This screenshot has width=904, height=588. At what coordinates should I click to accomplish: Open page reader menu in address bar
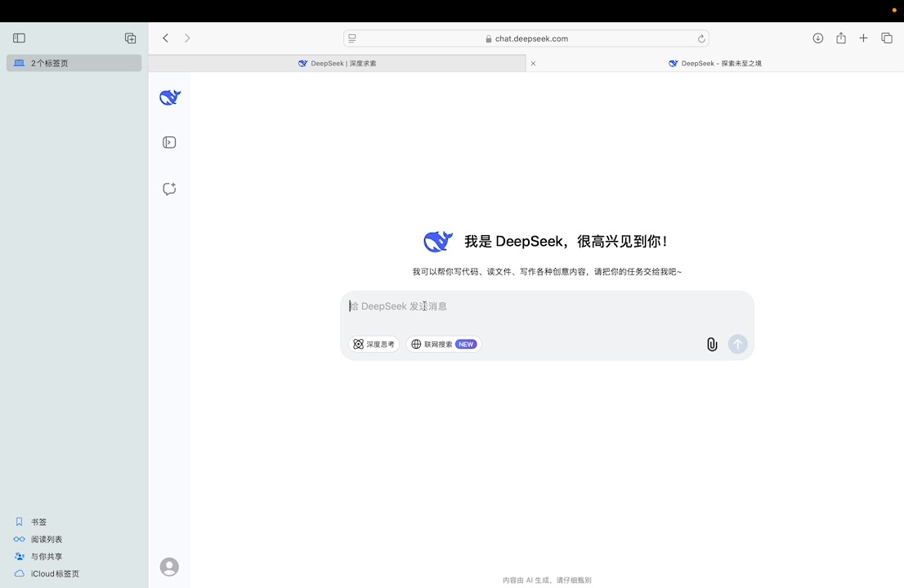[352, 38]
